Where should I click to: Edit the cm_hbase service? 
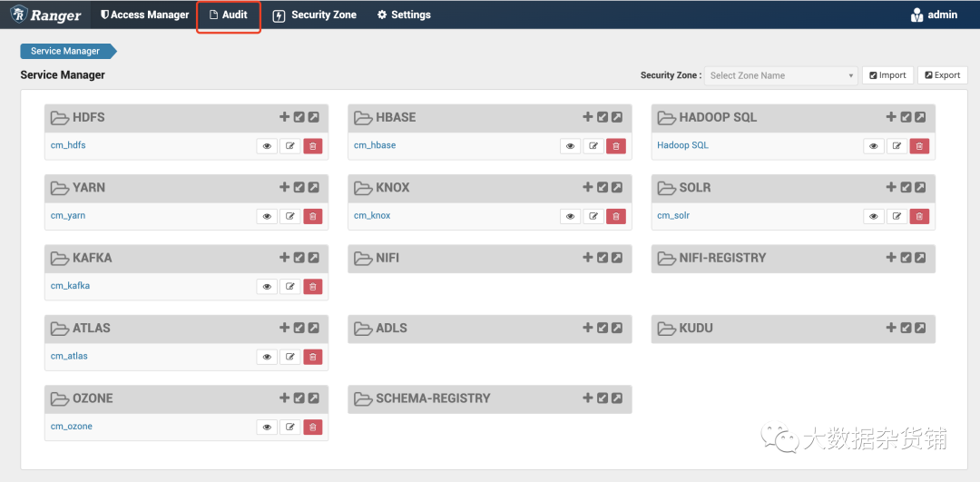click(x=593, y=145)
